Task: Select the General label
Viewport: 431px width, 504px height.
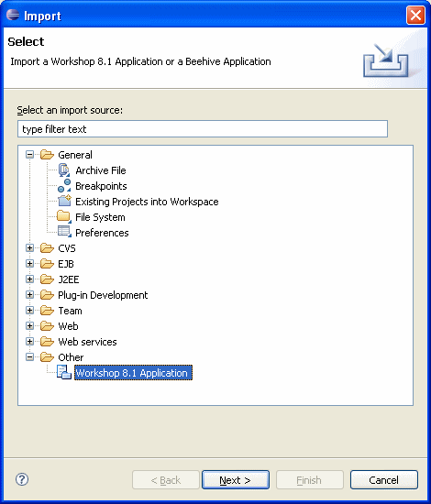Action: coord(75,155)
